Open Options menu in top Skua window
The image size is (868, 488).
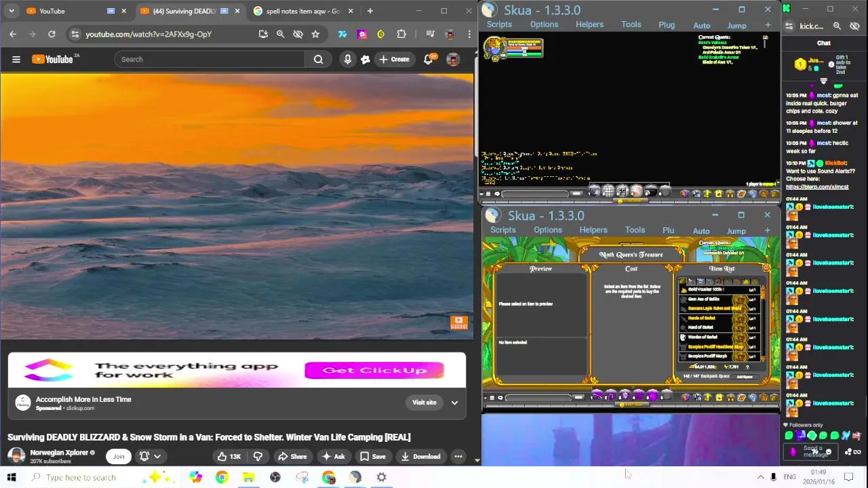click(544, 24)
